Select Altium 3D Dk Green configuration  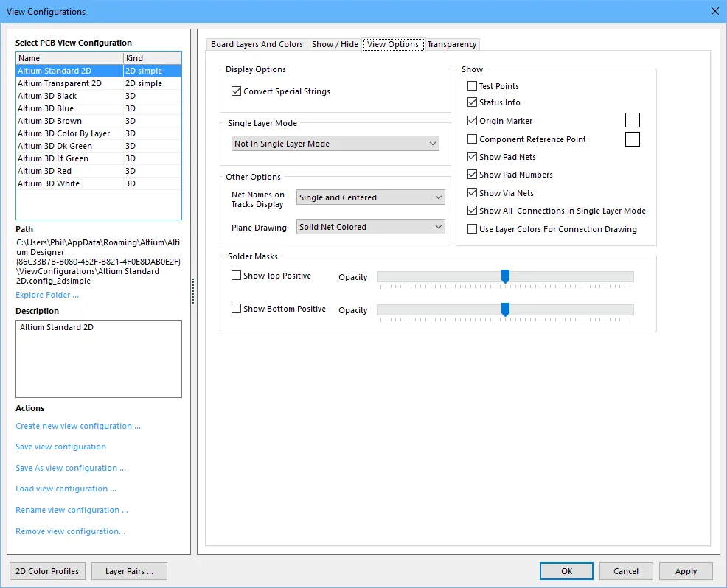click(x=99, y=146)
